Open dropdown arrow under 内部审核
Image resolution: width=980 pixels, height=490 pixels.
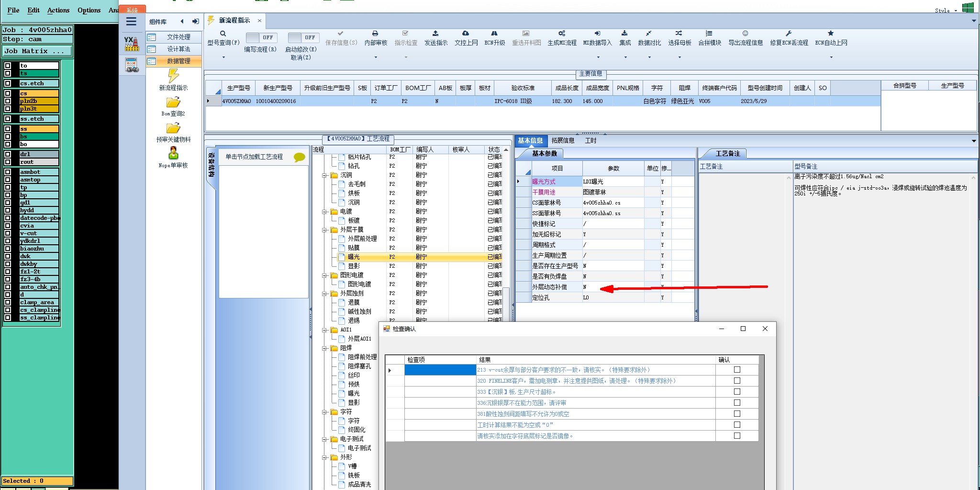(376, 57)
